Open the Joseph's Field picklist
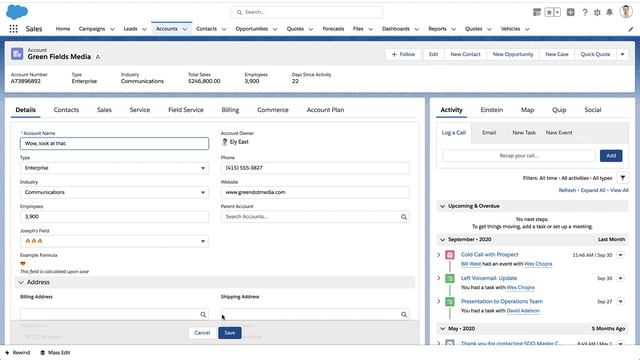The width and height of the screenshot is (640, 360). pyautogui.click(x=114, y=241)
